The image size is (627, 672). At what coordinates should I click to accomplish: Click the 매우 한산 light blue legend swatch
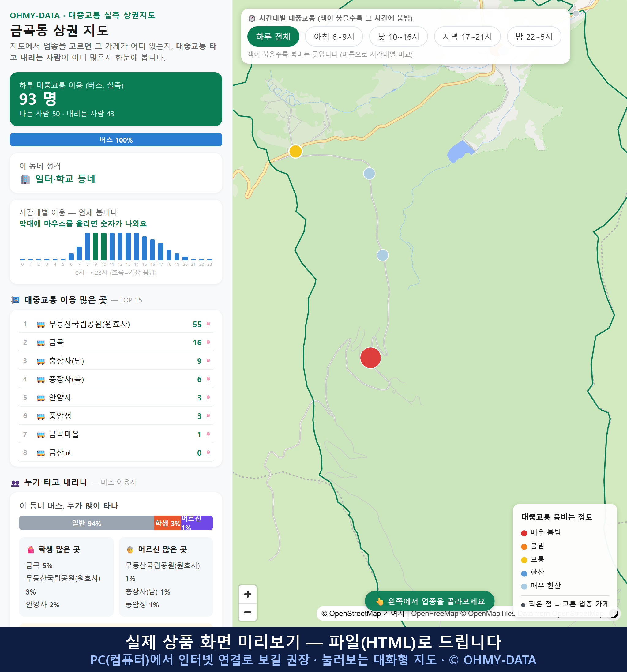pos(524,587)
